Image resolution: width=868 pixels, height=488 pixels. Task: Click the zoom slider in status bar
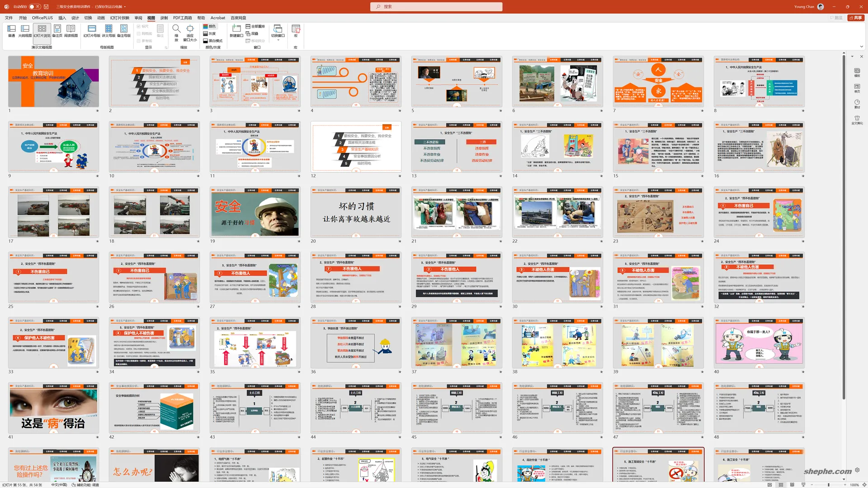(x=828, y=485)
